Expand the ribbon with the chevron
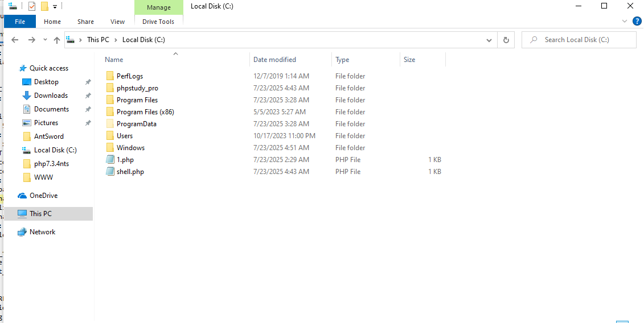 [x=624, y=22]
